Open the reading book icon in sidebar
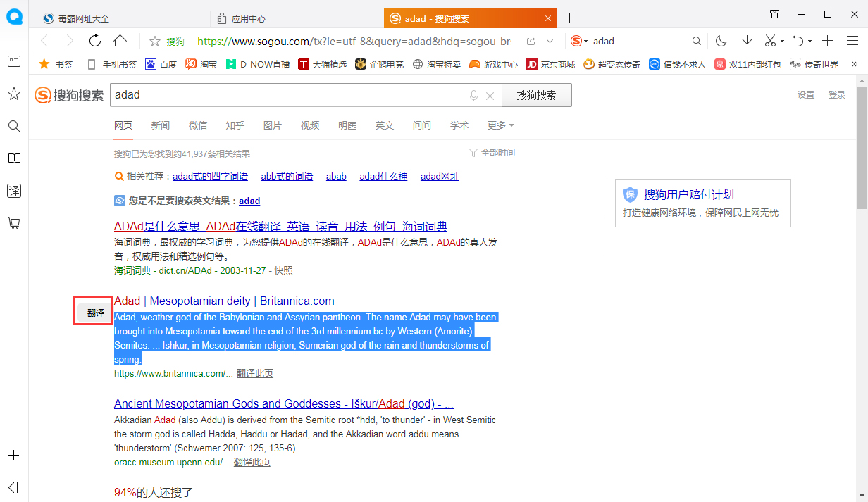 click(x=14, y=158)
